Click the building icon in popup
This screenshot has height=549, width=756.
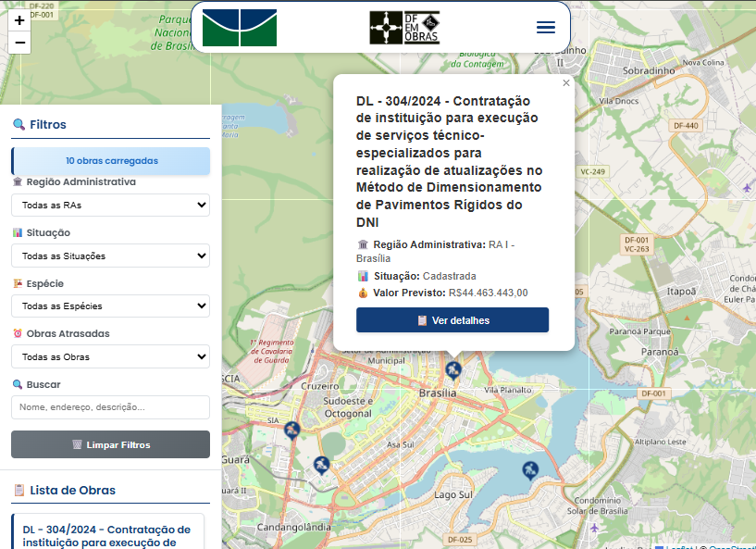click(363, 244)
